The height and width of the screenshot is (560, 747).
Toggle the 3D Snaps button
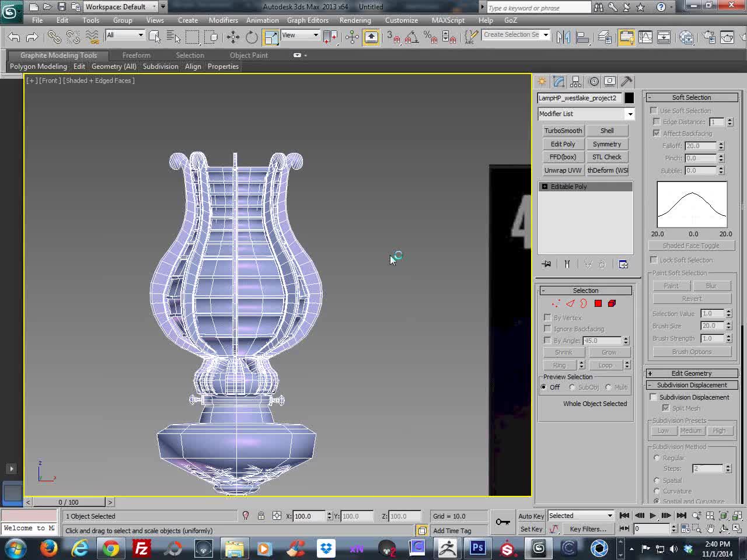(x=393, y=37)
